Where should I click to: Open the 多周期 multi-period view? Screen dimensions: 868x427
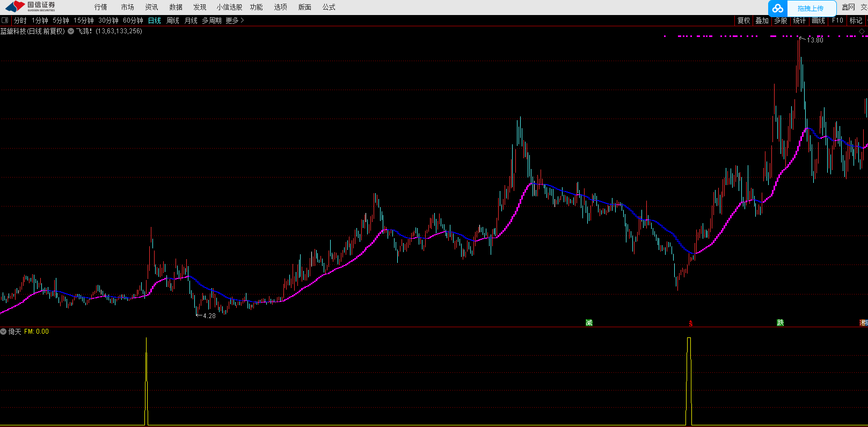(211, 20)
